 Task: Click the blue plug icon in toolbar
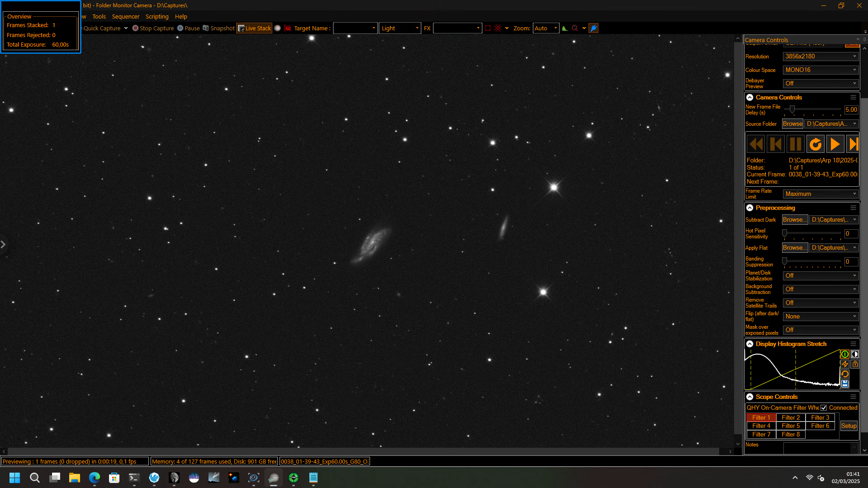593,28
